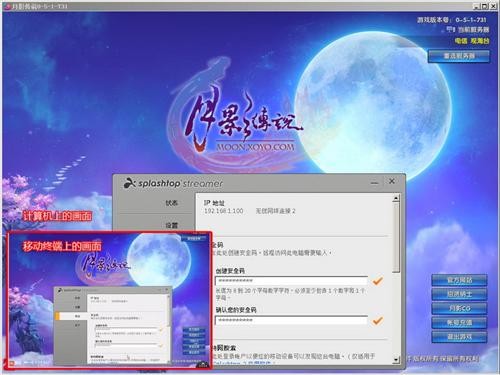
Task: Play the 月影CG button
Action: click(x=459, y=308)
